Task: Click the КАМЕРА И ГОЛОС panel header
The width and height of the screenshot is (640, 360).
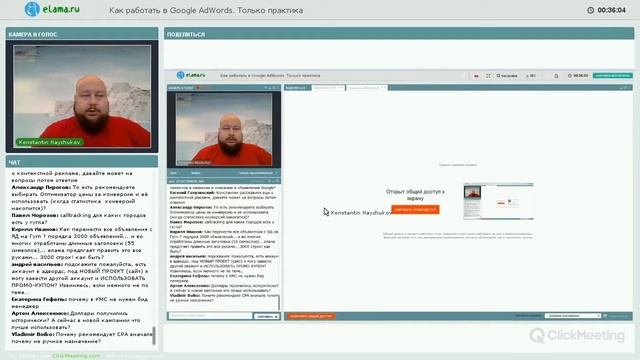Action: (82, 34)
